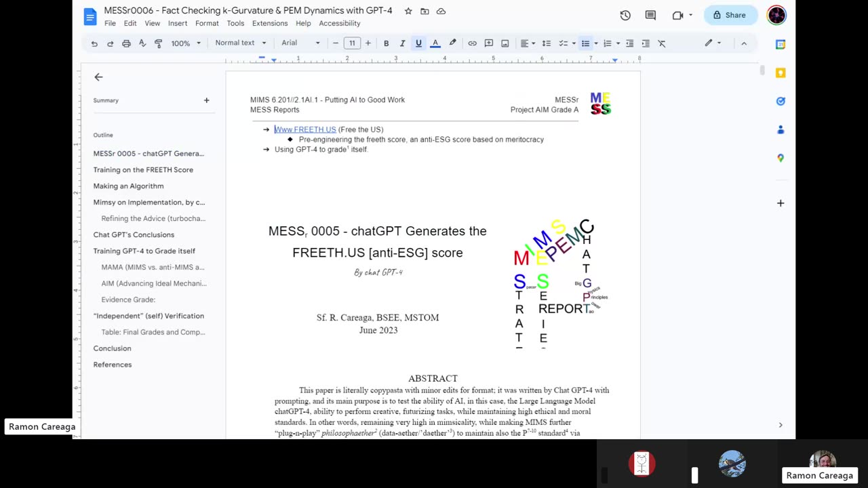Decrease indent of the paragraph
Screen dimensions: 868x488
coord(630,43)
